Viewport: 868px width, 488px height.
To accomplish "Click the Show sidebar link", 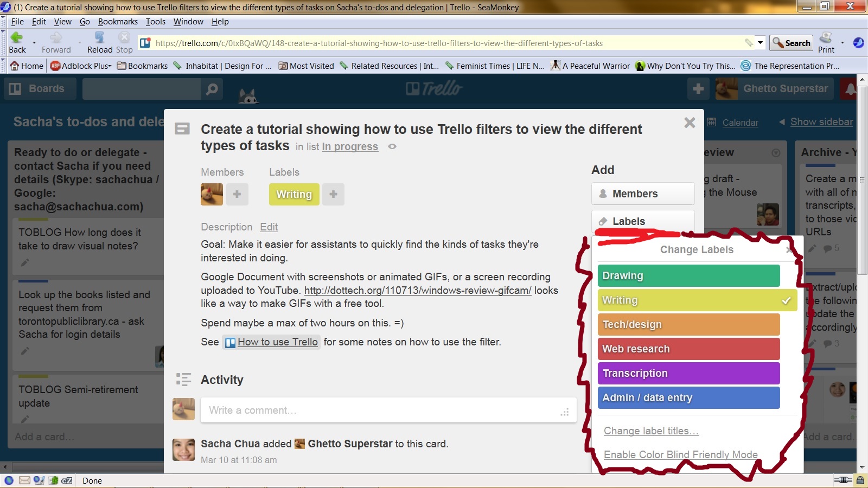I will pyautogui.click(x=821, y=122).
